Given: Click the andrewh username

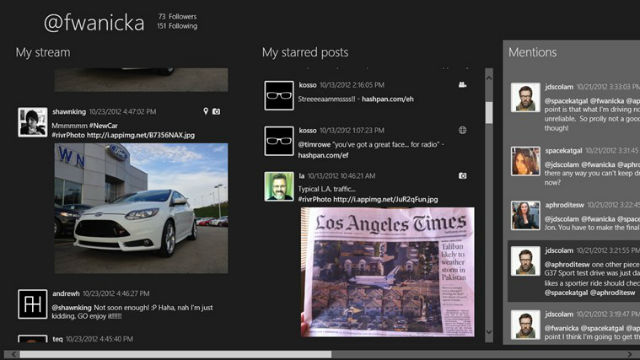Looking at the screenshot, I should tap(66, 293).
